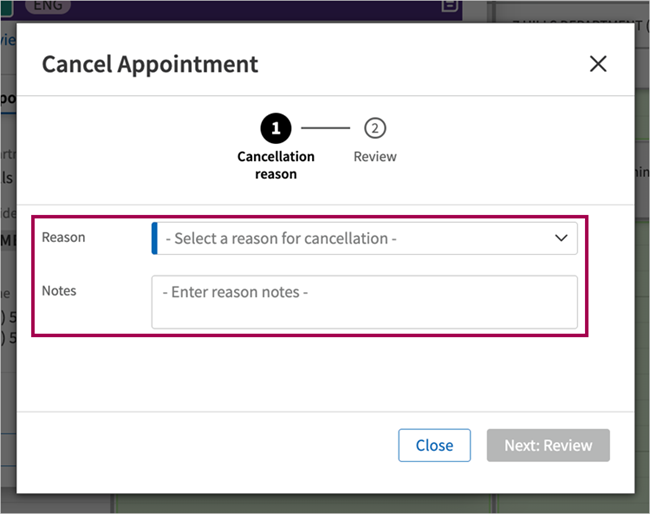The height and width of the screenshot is (514, 650).
Task: Click the connector line between the steps
Action: click(325, 128)
